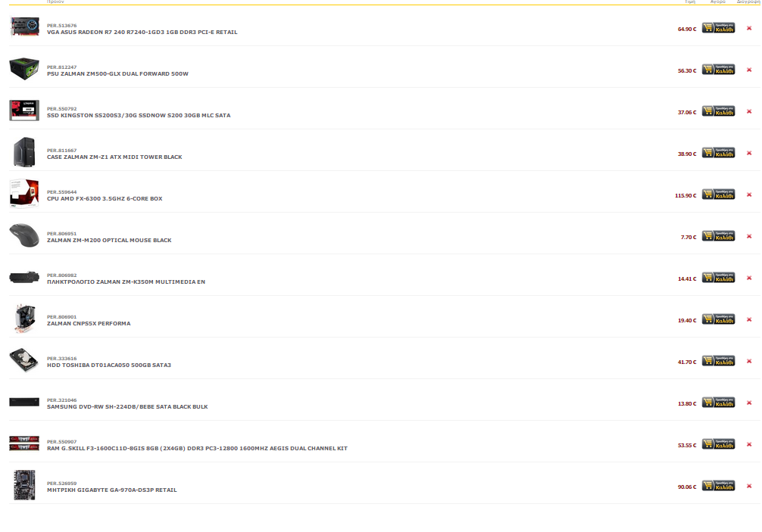
Task: Open GIGABYTE GA-970A-DS3P RETAIL link
Action: [112, 490]
